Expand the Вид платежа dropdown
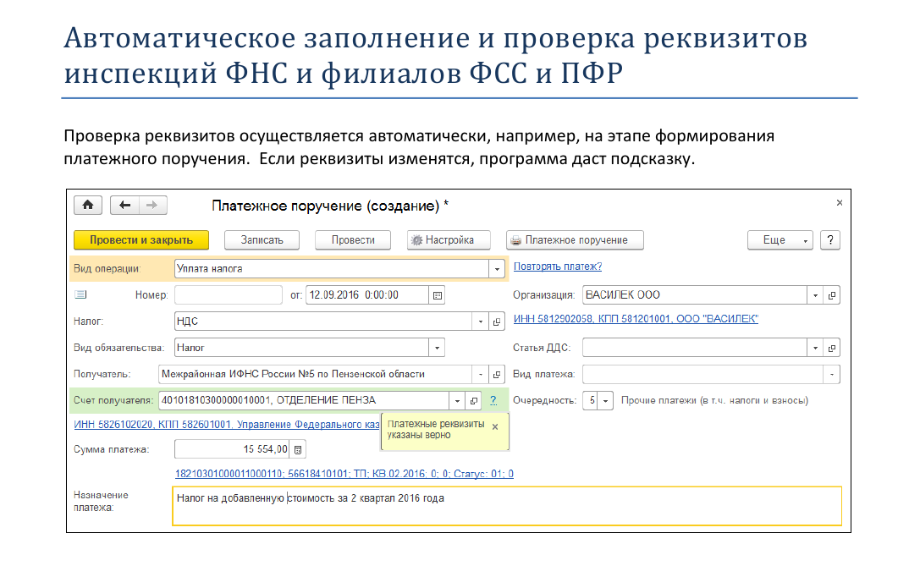This screenshot has width=909, height=588. [832, 374]
